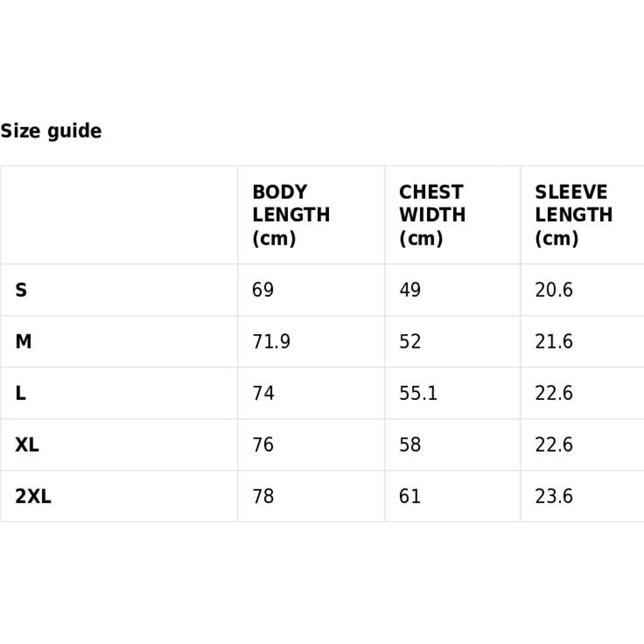Click the 23.6 sleeve length cell

(554, 497)
